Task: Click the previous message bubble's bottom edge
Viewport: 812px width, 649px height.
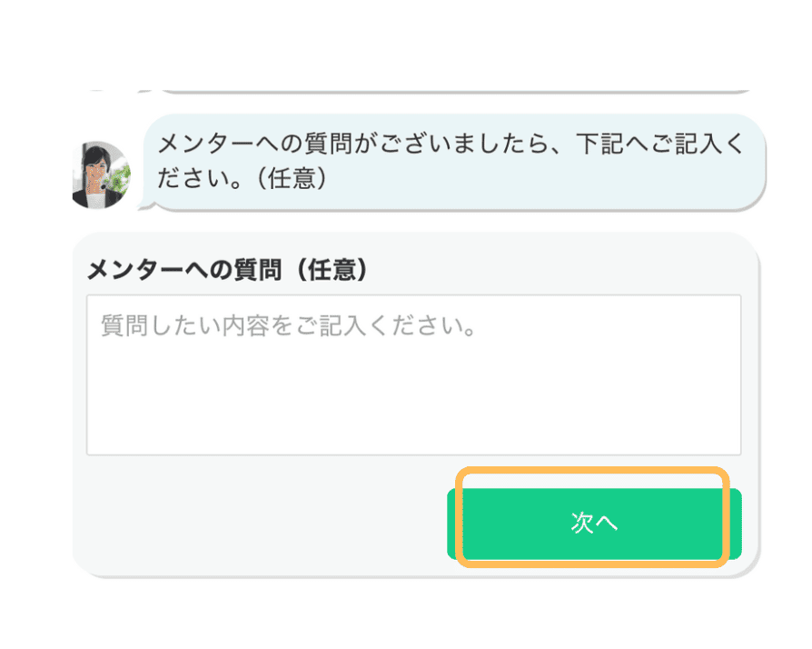Action: tap(454, 91)
